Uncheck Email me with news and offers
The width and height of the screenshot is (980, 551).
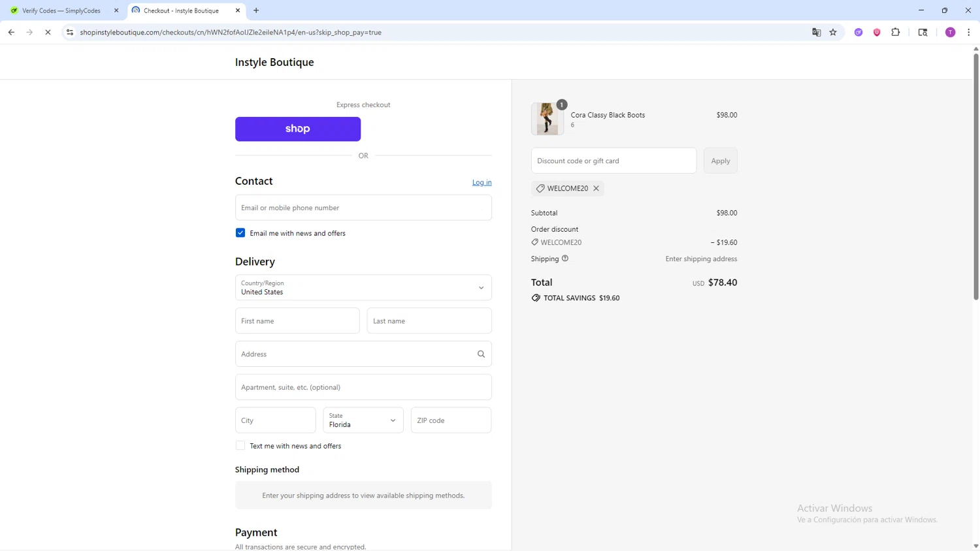tap(240, 233)
